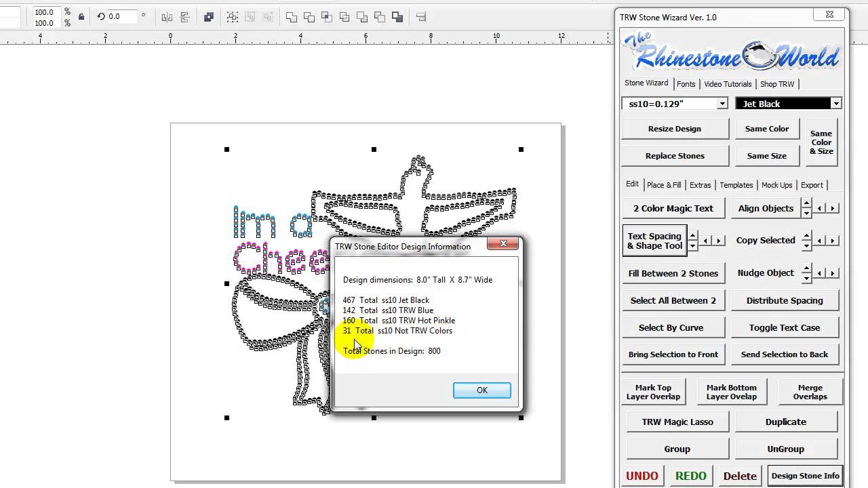Toggle the lock ratio padlock icon
Viewport: 868px width, 488px height.
pos(81,17)
